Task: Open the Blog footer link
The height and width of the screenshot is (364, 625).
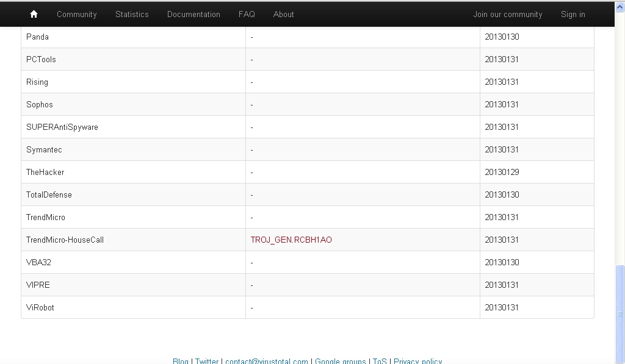Action: point(181,361)
